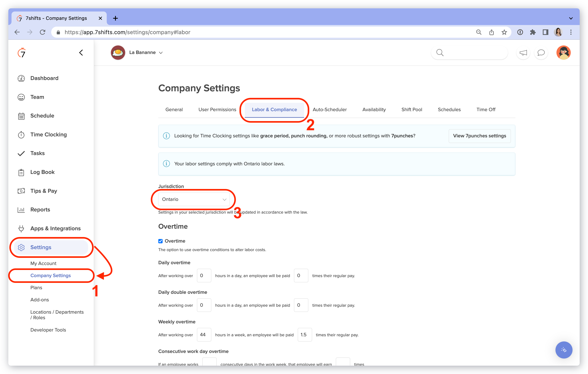Viewport: 588px width, 374px height.
Task: Open Locations / Departments / Roles link
Action: tap(57, 315)
